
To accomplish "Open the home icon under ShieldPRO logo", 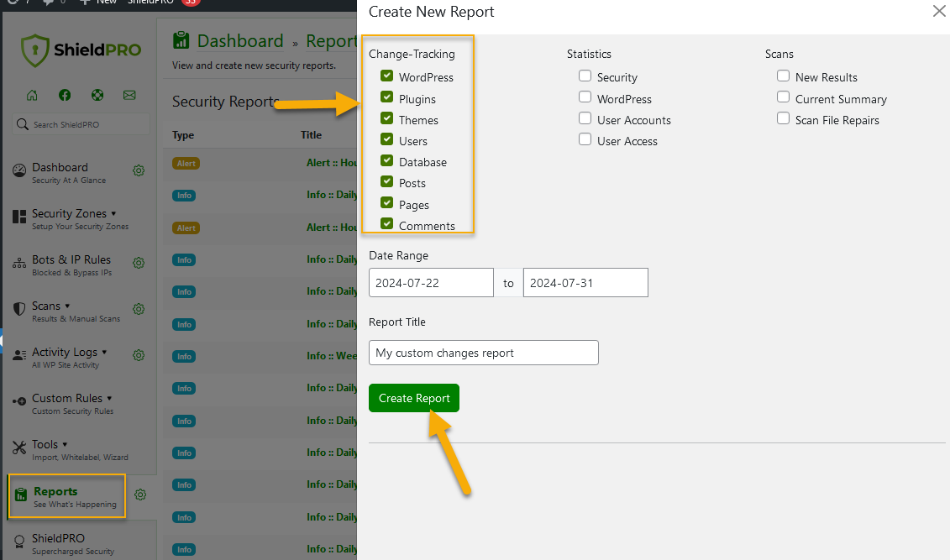I will [32, 95].
